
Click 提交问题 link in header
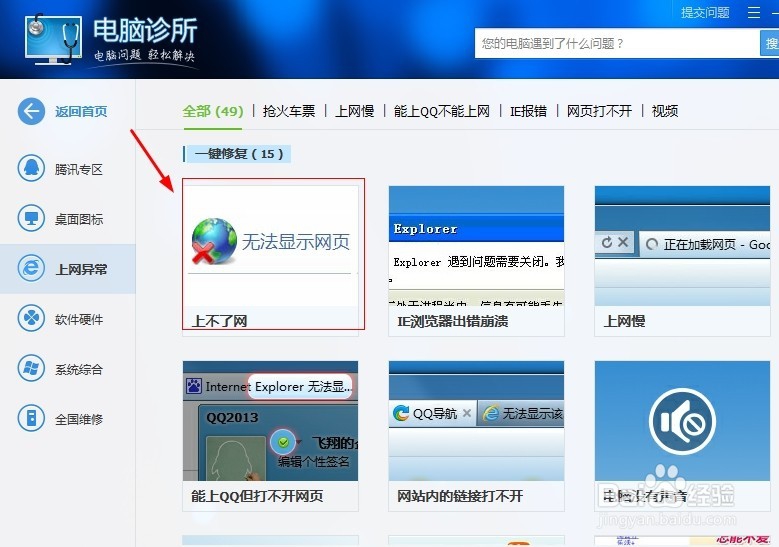pos(705,12)
